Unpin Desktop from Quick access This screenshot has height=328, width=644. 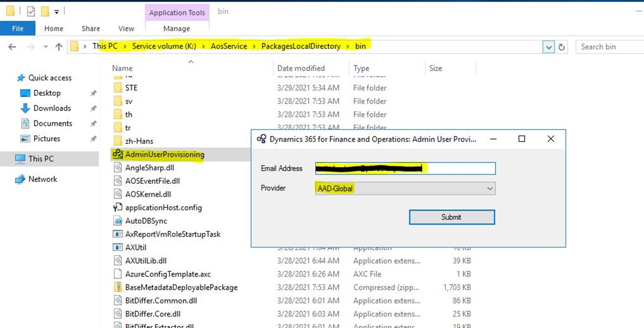coord(93,93)
